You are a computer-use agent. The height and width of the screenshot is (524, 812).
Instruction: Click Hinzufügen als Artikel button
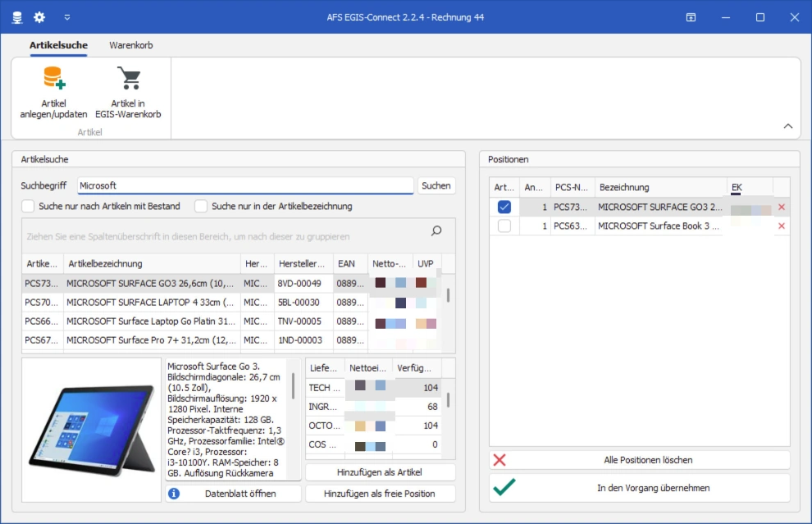380,472
